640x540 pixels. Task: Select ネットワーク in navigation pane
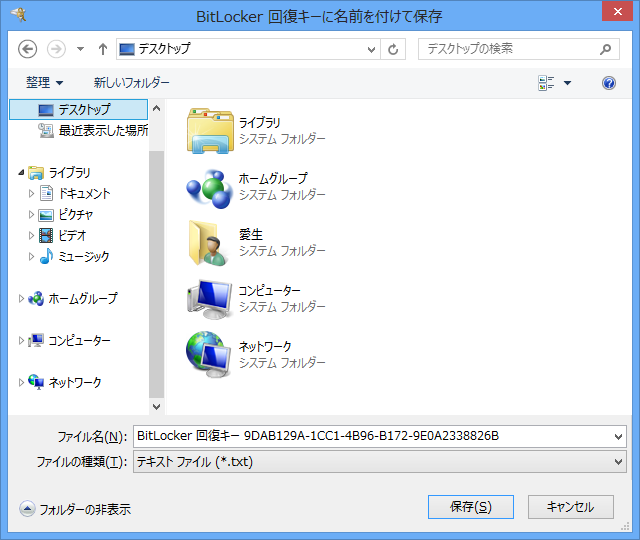(x=64, y=382)
